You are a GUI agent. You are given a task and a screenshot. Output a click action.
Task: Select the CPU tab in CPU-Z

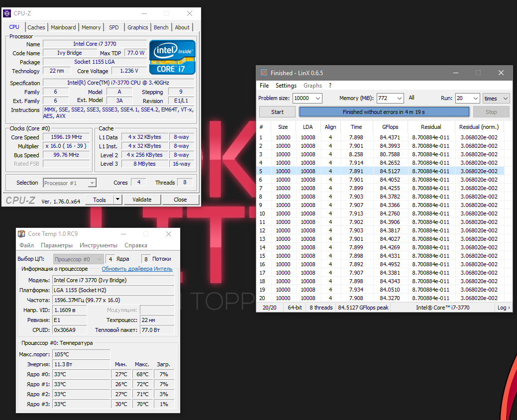coord(14,27)
